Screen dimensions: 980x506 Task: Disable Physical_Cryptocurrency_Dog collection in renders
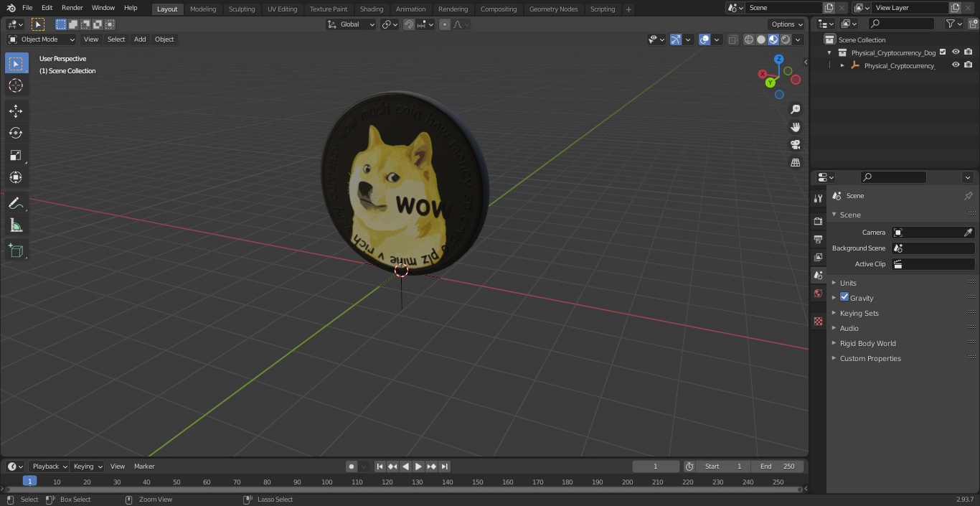click(x=969, y=52)
